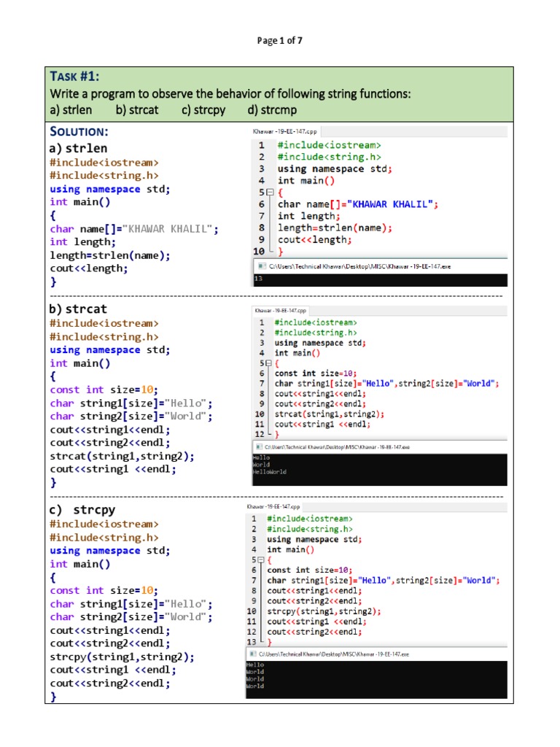
Task: Click the black console output showing 13
Action: 379,279
